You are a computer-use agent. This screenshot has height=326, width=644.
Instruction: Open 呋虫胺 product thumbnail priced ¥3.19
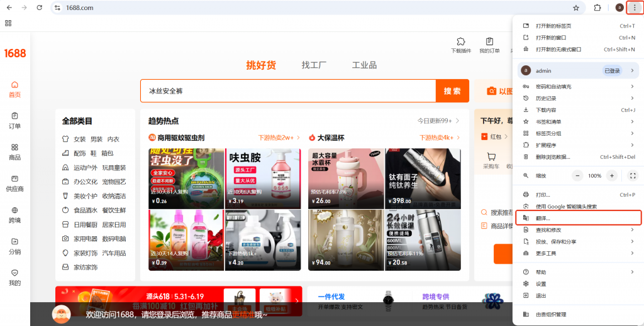[x=263, y=178]
